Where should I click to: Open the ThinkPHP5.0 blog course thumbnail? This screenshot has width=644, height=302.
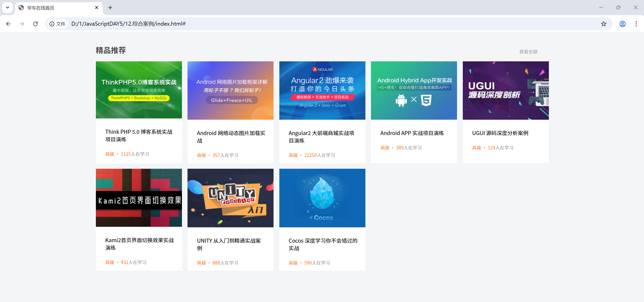point(139,90)
